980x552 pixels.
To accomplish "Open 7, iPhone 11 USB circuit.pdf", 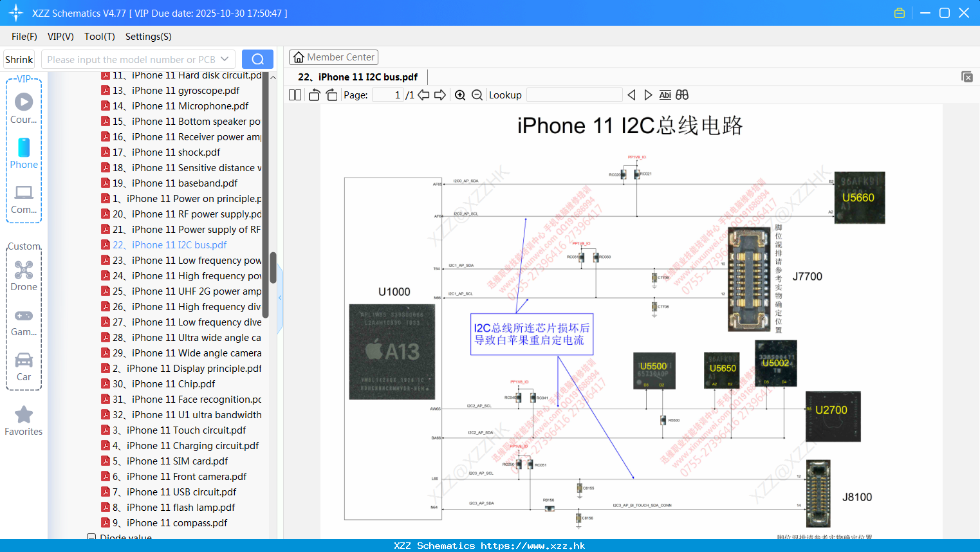I will coord(169,492).
